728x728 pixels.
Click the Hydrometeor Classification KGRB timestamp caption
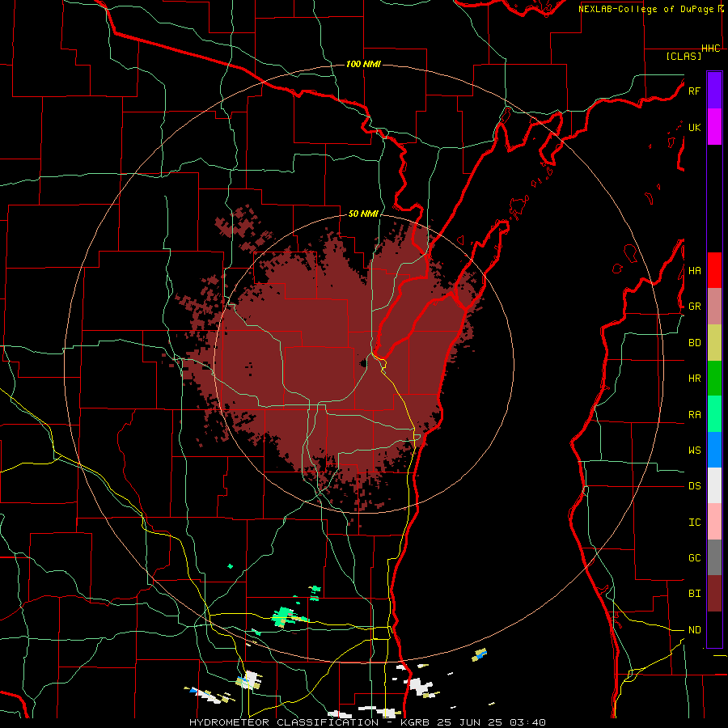coord(368,722)
